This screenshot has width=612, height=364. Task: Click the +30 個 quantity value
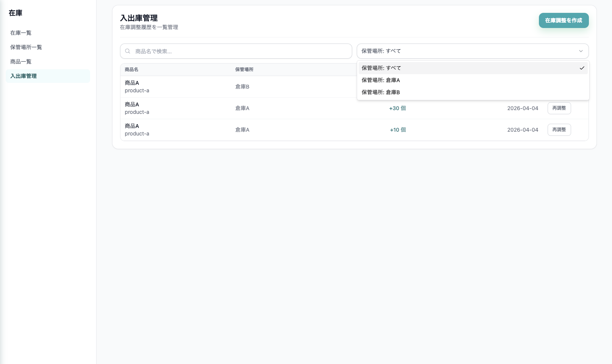click(x=397, y=108)
